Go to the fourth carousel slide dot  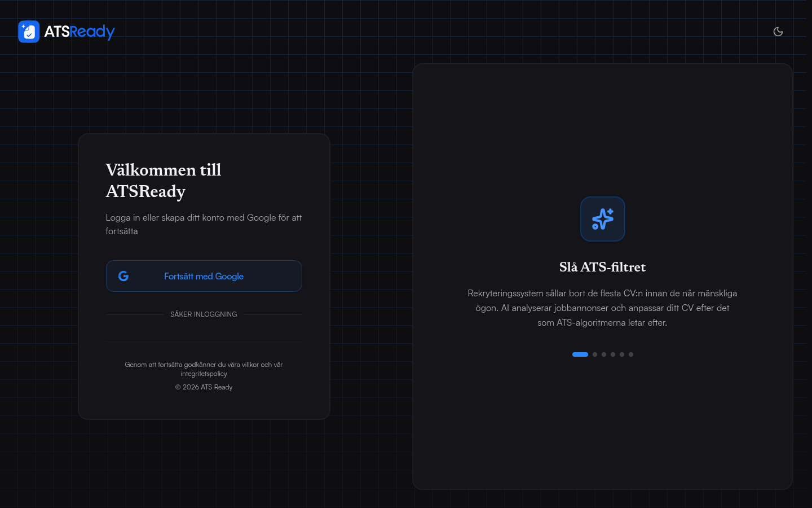tap(613, 354)
